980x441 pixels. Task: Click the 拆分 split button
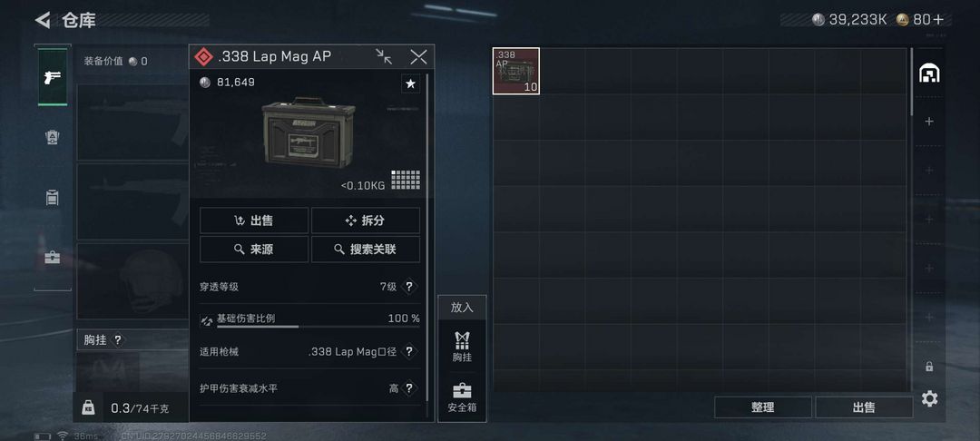pos(366,220)
